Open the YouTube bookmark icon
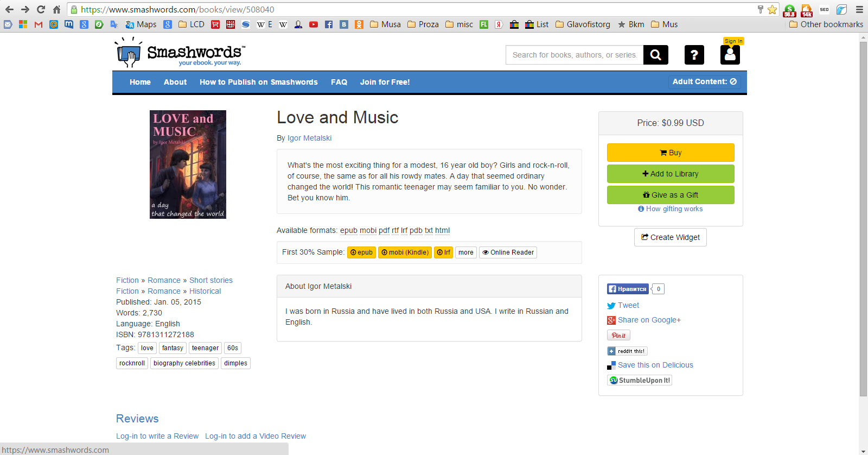 point(314,24)
